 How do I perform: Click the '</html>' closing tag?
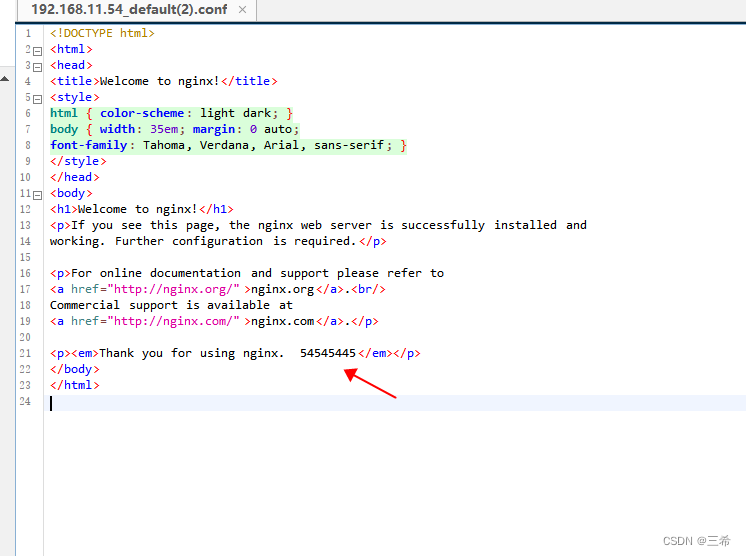[x=75, y=385]
